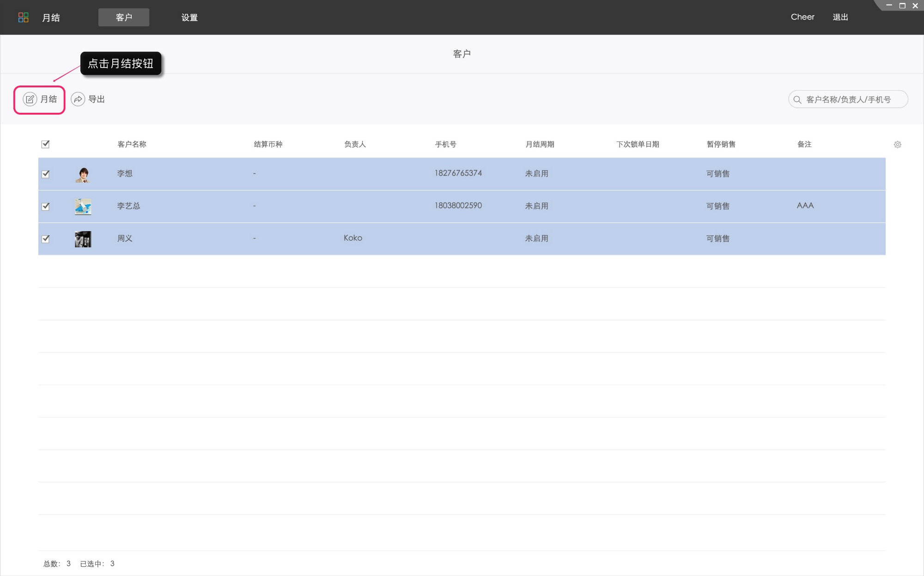Screen dimensions: 924x576
Task: Uncheck the 李艺总 row checkbox
Action: tap(45, 207)
